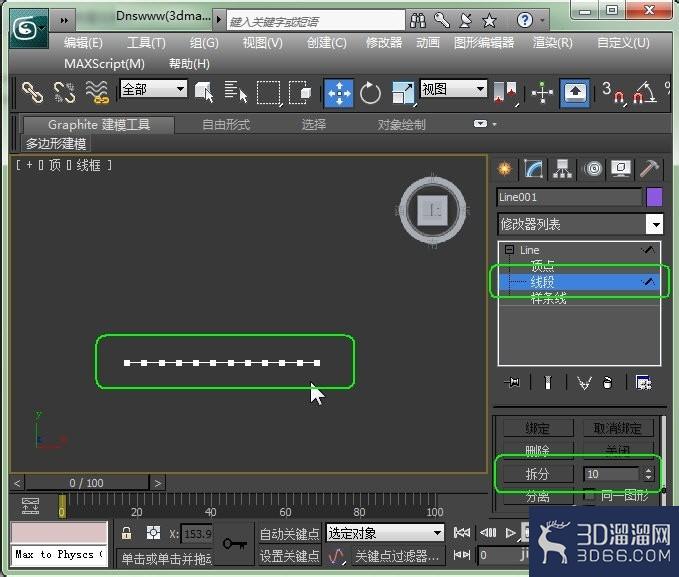Open Select by Name list icon
Screen dimensions: 679x577
tap(236, 92)
